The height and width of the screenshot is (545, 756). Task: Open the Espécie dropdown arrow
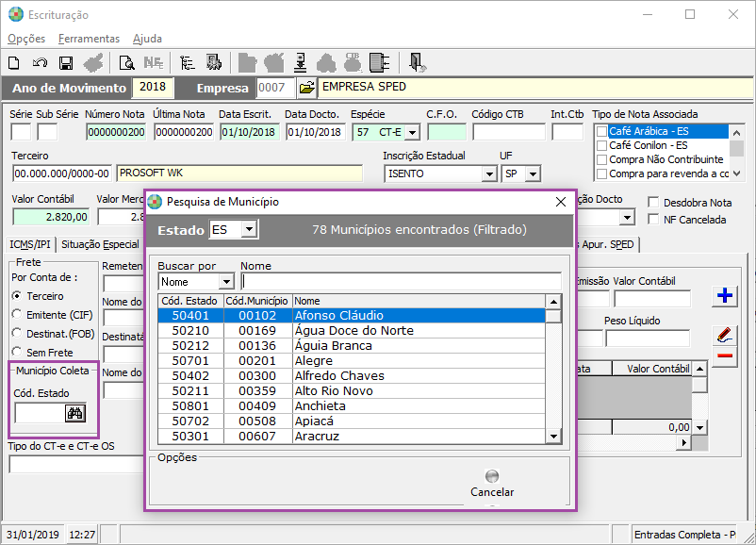(x=412, y=132)
